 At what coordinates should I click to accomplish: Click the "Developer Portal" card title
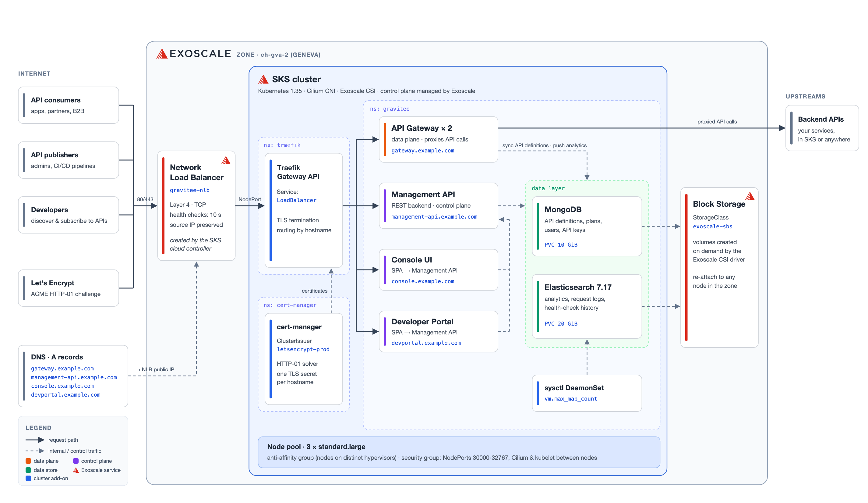pos(422,322)
